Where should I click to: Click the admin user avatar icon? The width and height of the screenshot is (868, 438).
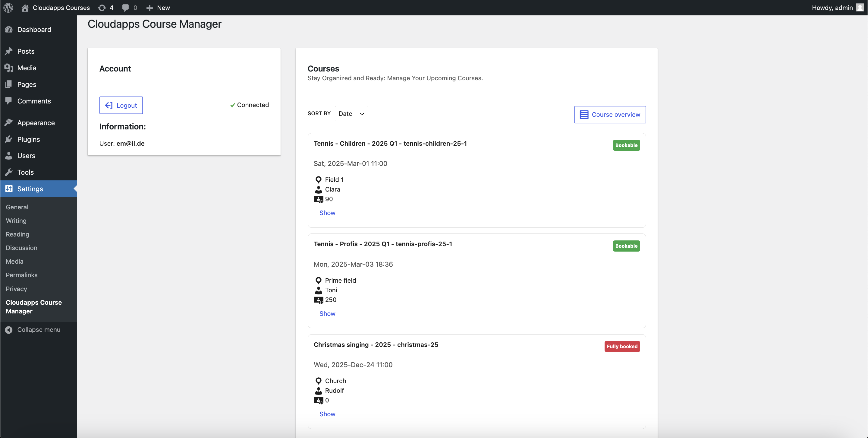pos(860,8)
